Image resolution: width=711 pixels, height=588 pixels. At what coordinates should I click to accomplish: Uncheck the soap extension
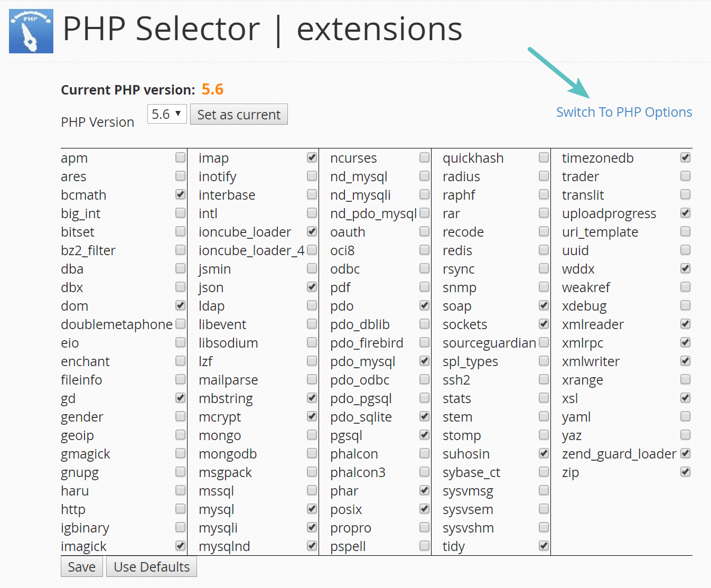click(544, 305)
